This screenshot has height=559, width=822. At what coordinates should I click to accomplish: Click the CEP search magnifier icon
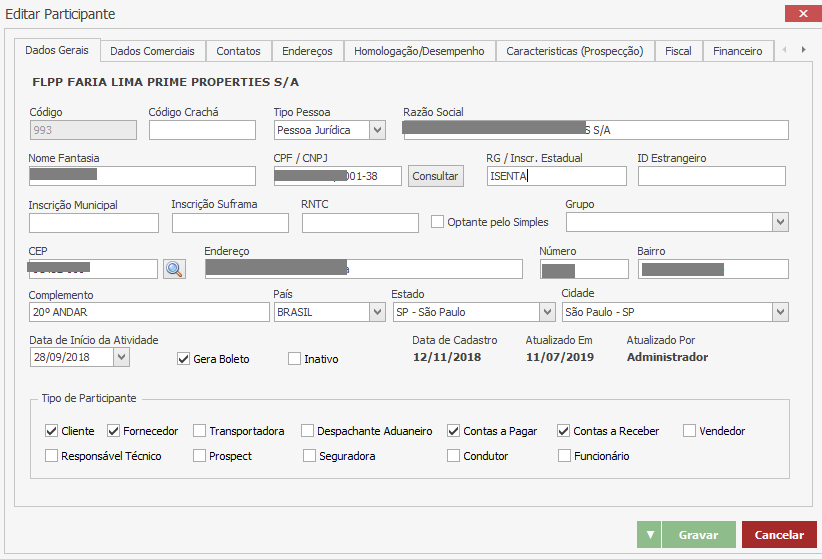(175, 268)
